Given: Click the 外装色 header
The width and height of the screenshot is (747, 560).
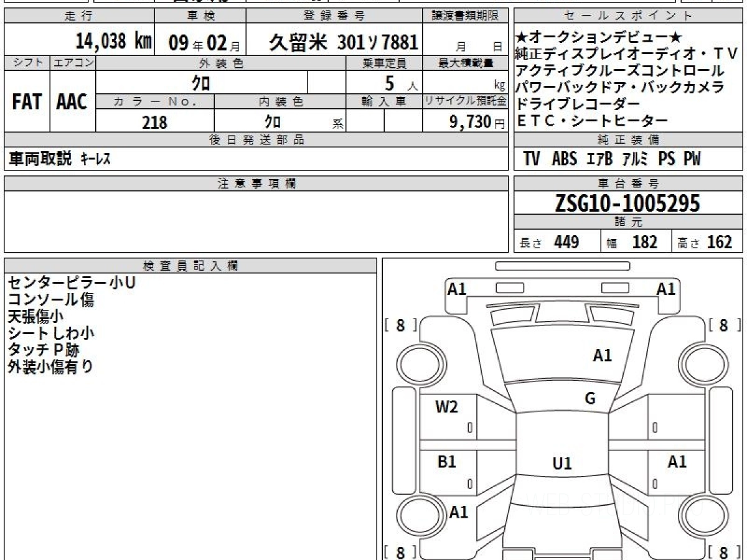Looking at the screenshot, I should pyautogui.click(x=220, y=63).
